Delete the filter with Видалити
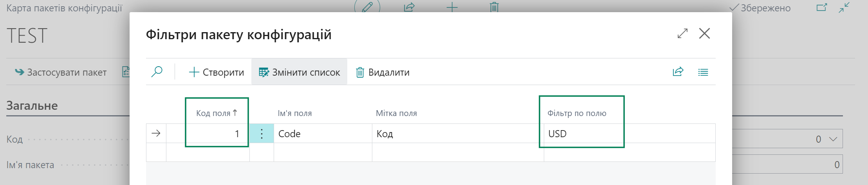868x185 pixels. click(x=383, y=72)
